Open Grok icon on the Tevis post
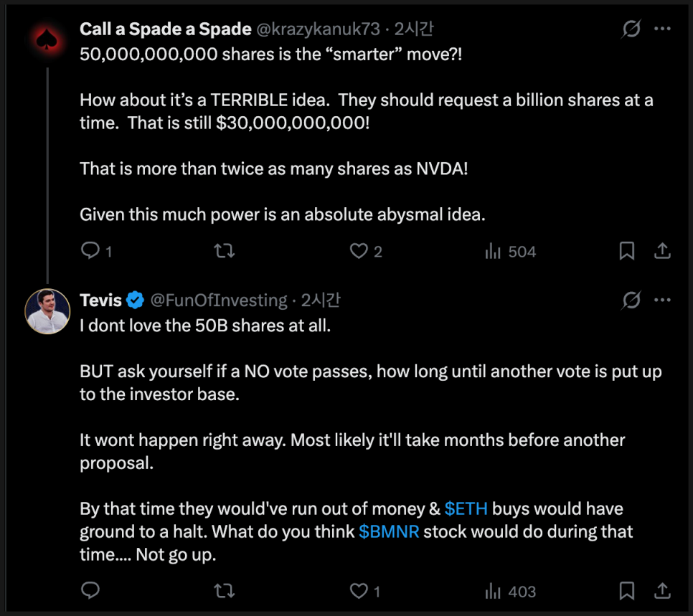This screenshot has height=616, width=693. point(631,300)
